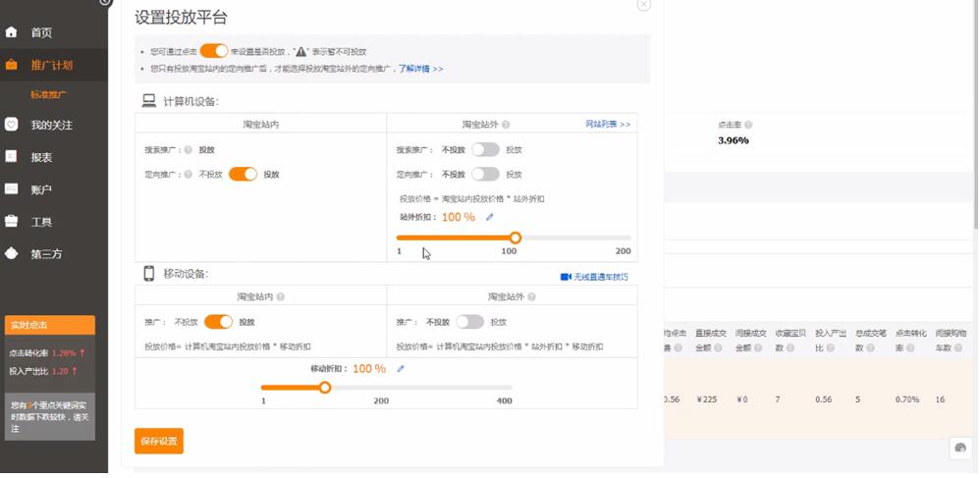Open 第三方 in the sidebar menu

pyautogui.click(x=46, y=254)
